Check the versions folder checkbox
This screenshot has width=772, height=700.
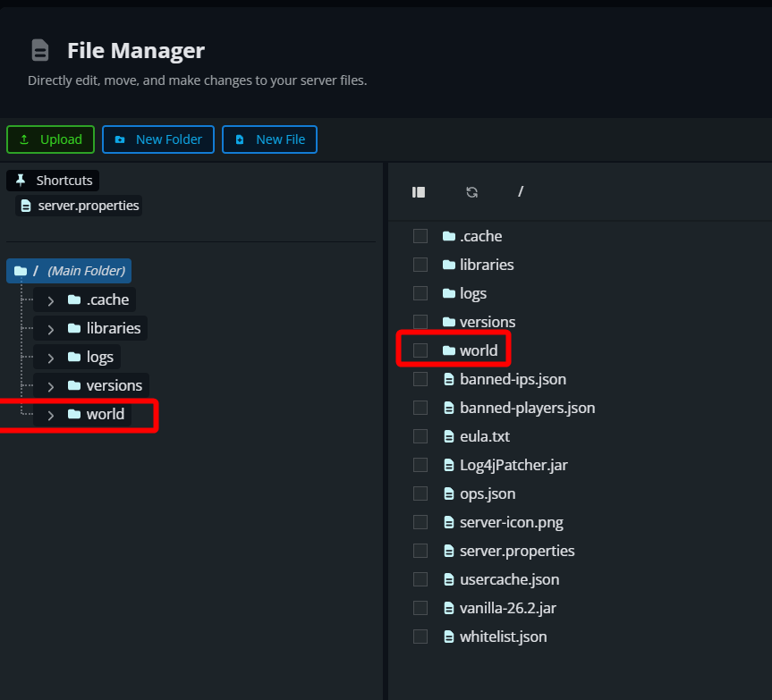[420, 322]
